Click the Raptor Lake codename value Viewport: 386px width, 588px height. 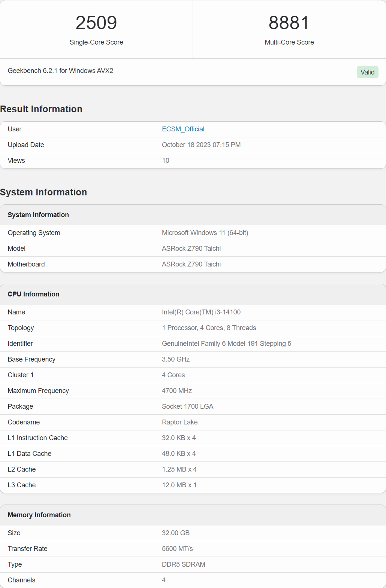(x=180, y=422)
